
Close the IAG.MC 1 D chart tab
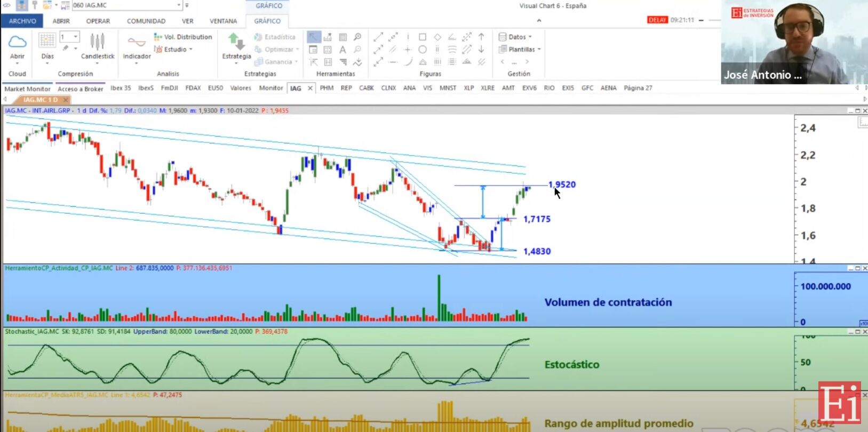coord(66,100)
